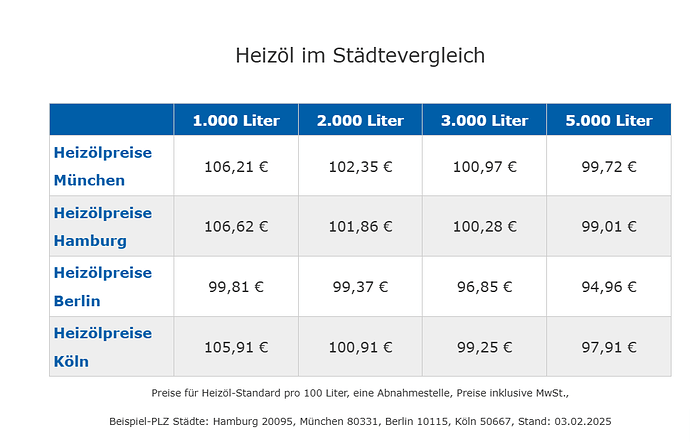The image size is (690, 442).
Task: Click the Beispiel-PLZ Städte footnote line
Action: (360, 421)
